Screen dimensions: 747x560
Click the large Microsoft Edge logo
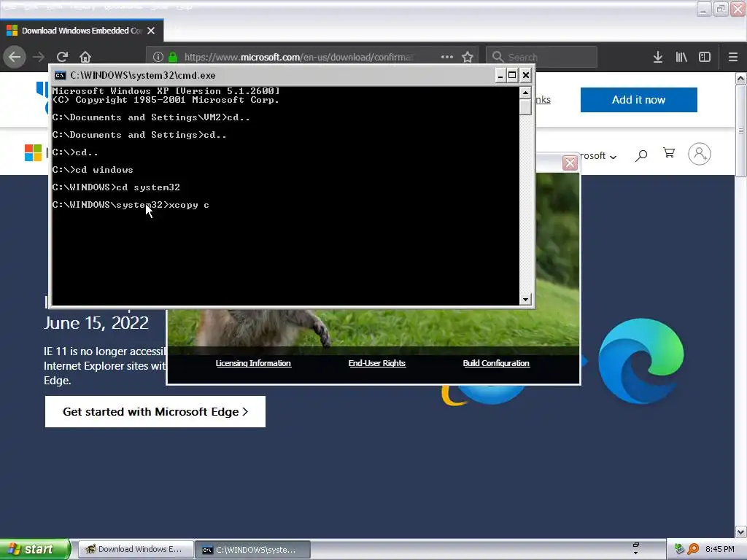[x=640, y=362]
